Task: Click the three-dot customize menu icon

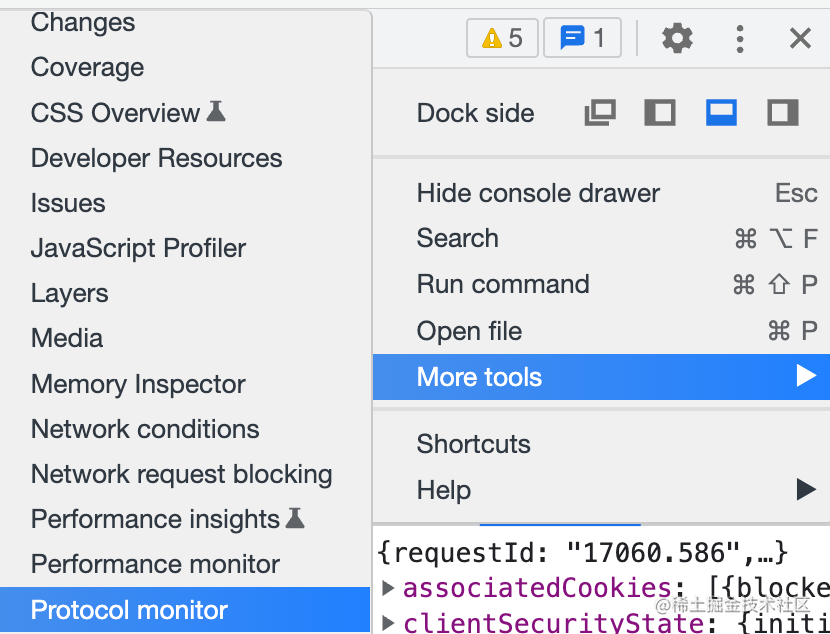Action: coord(740,39)
